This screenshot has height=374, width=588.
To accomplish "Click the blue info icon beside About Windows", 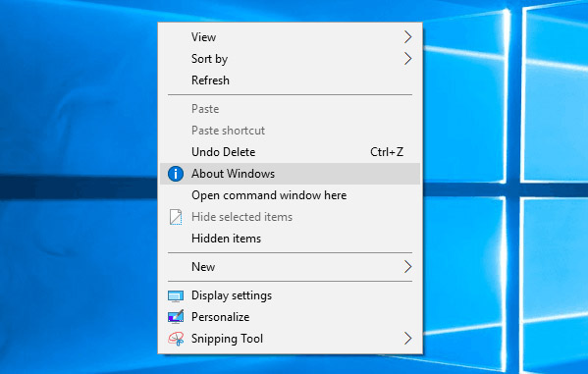I will coord(176,174).
